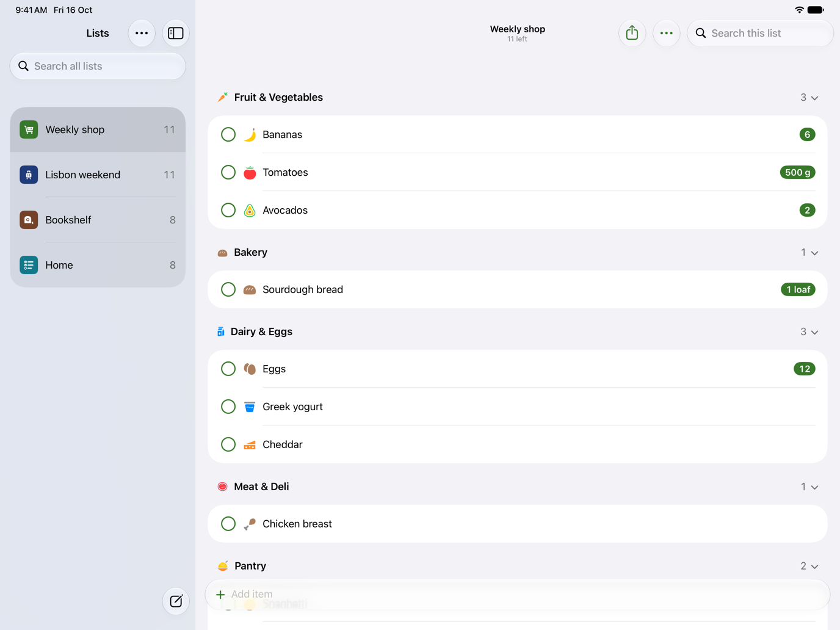Focus the Search all lists field

click(98, 66)
